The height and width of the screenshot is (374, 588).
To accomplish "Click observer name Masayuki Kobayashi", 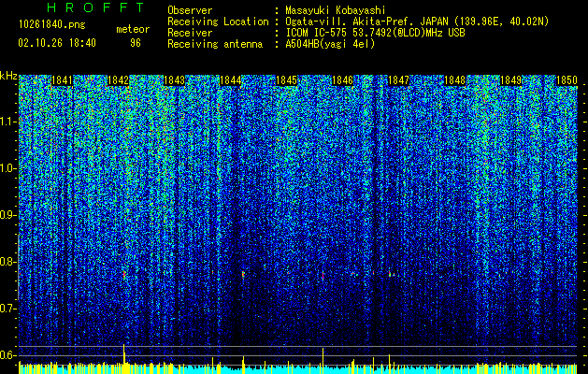I will point(335,10).
